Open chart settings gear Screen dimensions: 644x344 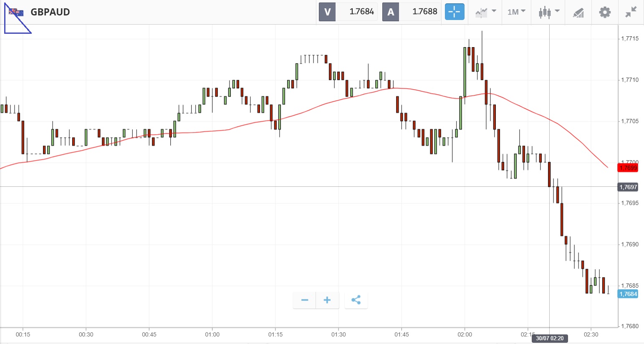point(605,12)
